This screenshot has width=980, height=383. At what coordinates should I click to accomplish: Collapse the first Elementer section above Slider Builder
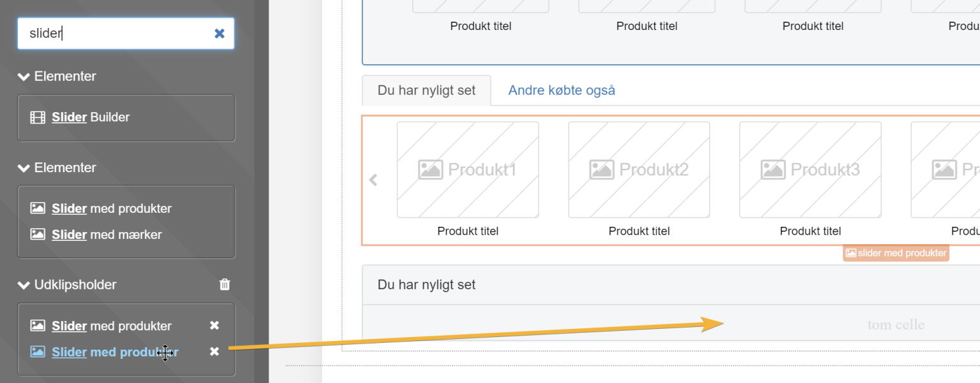(24, 76)
